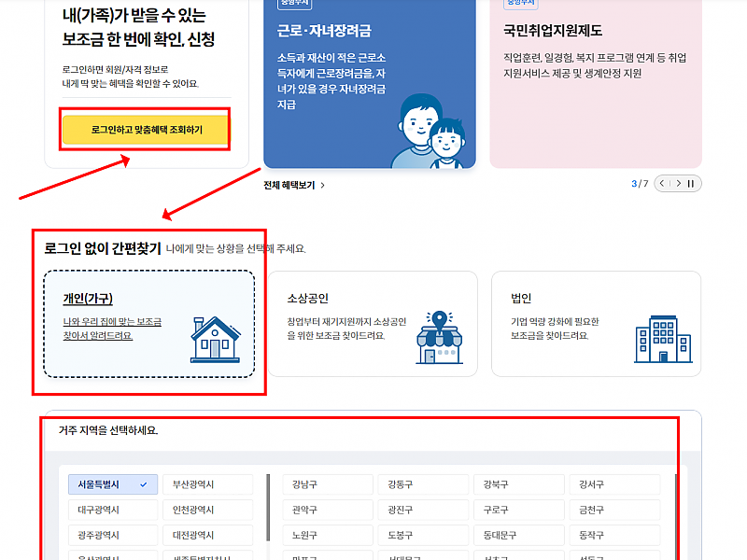This screenshot has width=747, height=560.
Task: Open the 전체 혜택보기 link
Action: (x=289, y=185)
